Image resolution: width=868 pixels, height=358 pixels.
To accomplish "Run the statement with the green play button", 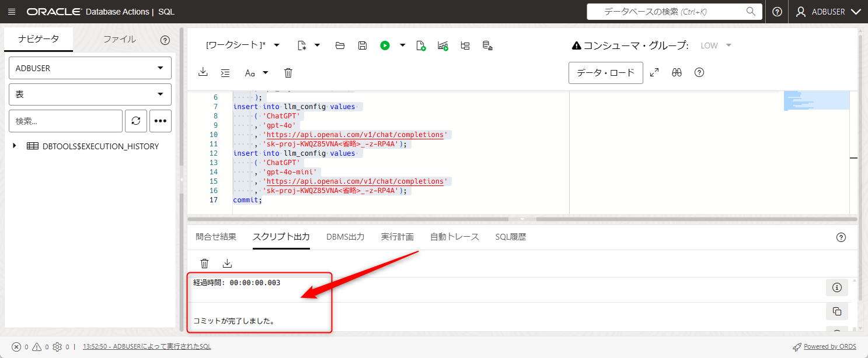I will [385, 45].
